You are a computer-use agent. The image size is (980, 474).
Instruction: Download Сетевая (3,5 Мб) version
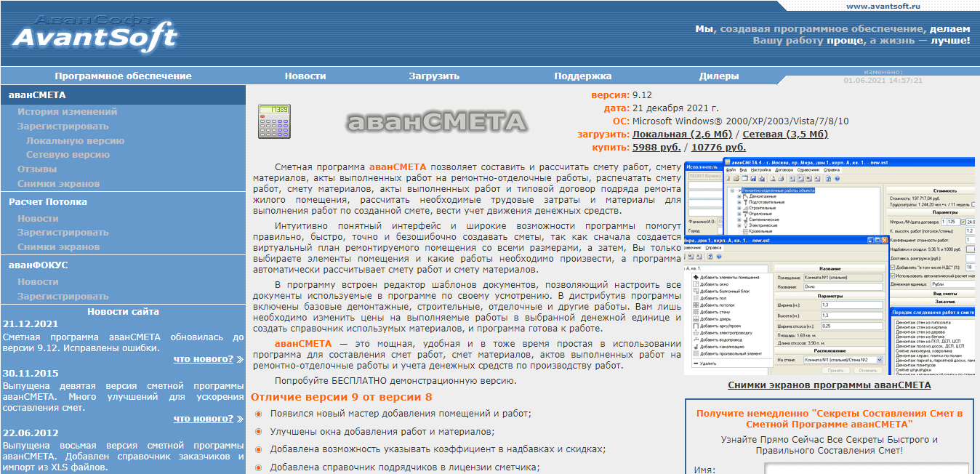tap(784, 134)
